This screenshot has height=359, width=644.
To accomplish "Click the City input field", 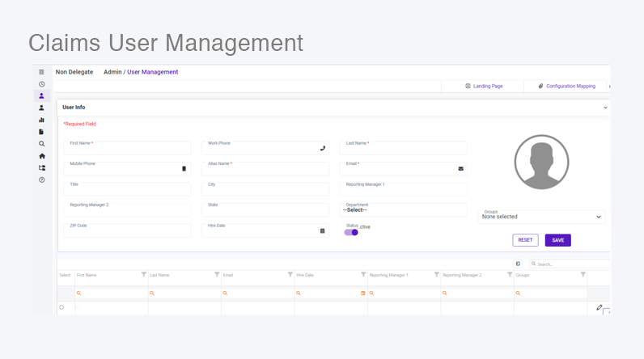I will [265, 189].
